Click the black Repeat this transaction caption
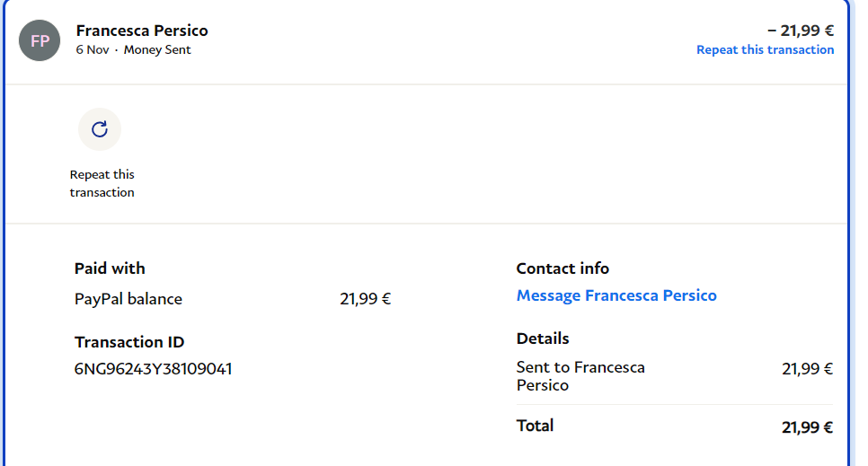 pos(102,183)
